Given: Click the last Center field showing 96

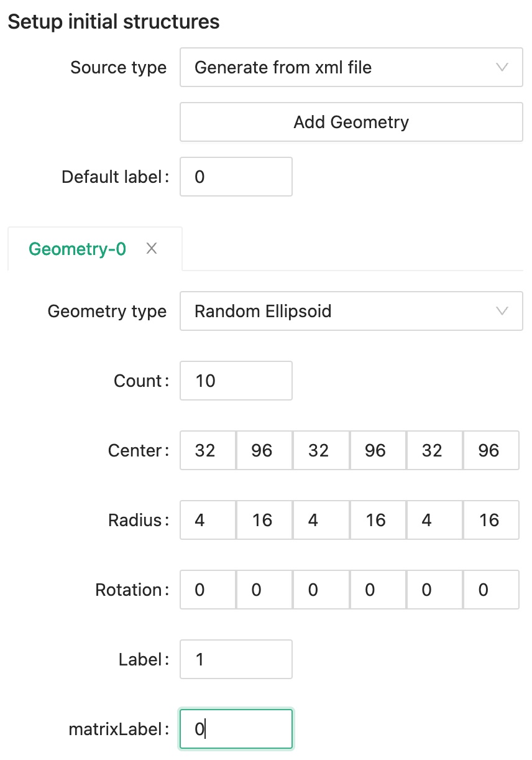Looking at the screenshot, I should tap(491, 450).
